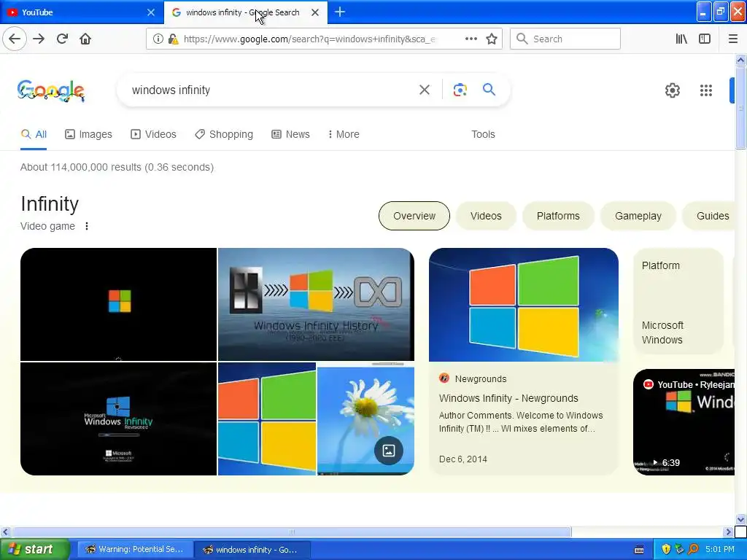Image resolution: width=747 pixels, height=560 pixels.
Task: Open the on-screen keyboard tray icon
Action: click(639, 550)
